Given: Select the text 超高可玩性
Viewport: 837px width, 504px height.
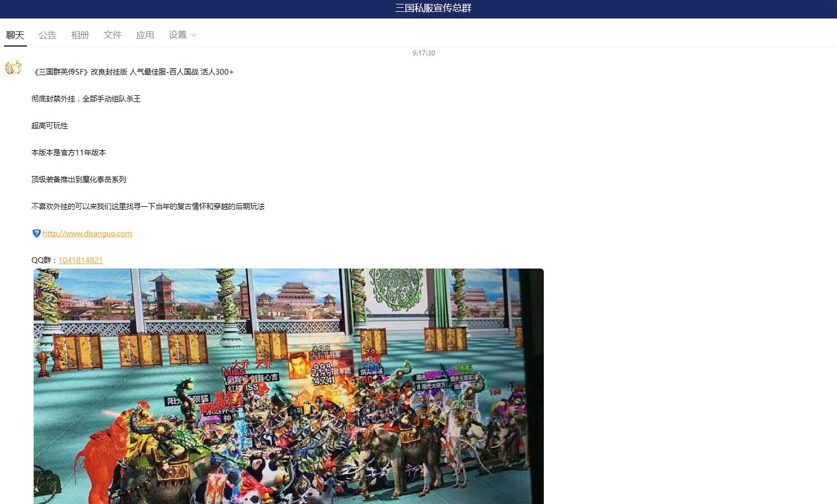Looking at the screenshot, I should click(49, 126).
